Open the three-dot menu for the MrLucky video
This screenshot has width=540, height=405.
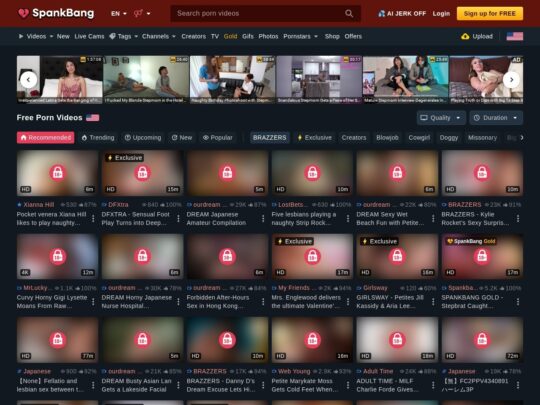93,302
